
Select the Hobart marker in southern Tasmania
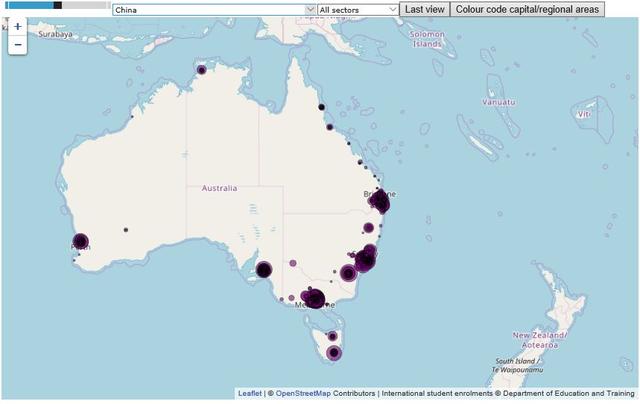click(334, 353)
